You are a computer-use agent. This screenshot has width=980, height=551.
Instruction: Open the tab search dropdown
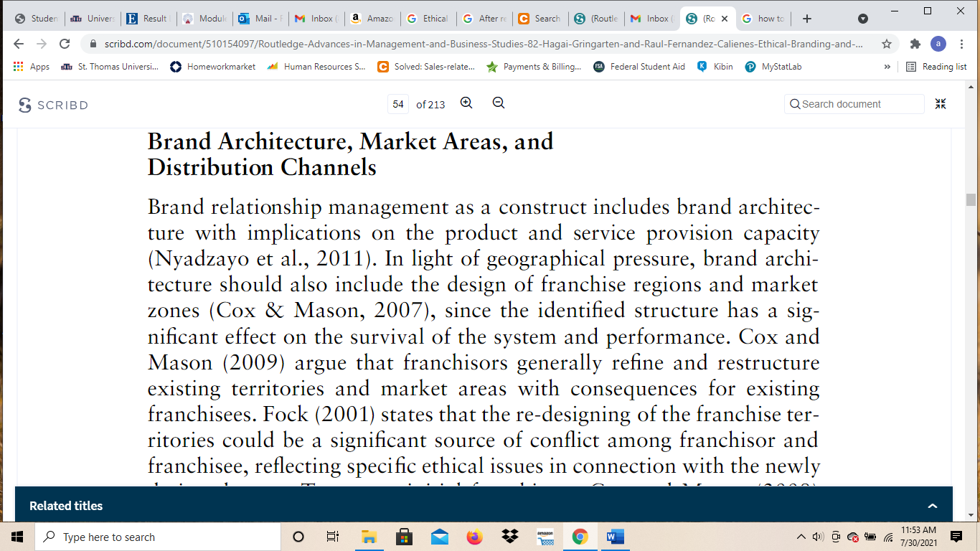pyautogui.click(x=863, y=19)
